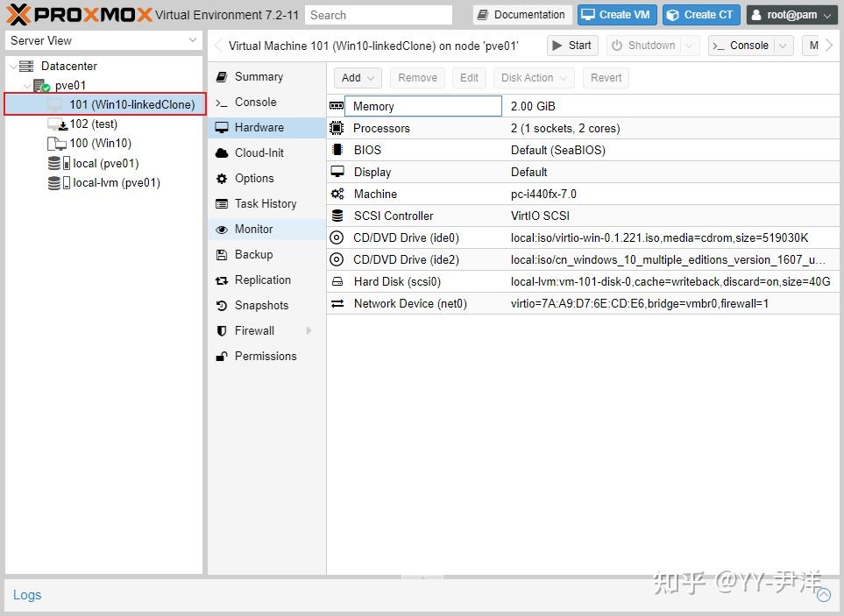The image size is (844, 616).
Task: Click the Memory row RAM icon
Action: click(337, 106)
